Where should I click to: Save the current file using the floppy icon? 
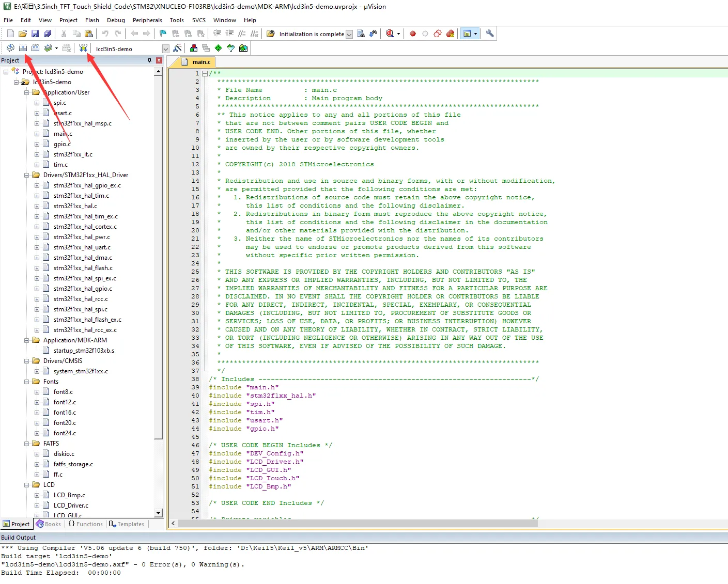click(x=35, y=34)
